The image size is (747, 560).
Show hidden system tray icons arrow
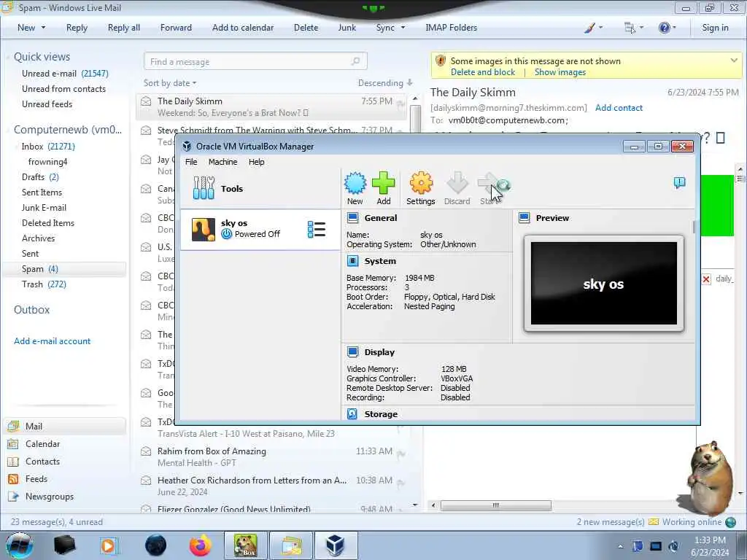[620, 546]
